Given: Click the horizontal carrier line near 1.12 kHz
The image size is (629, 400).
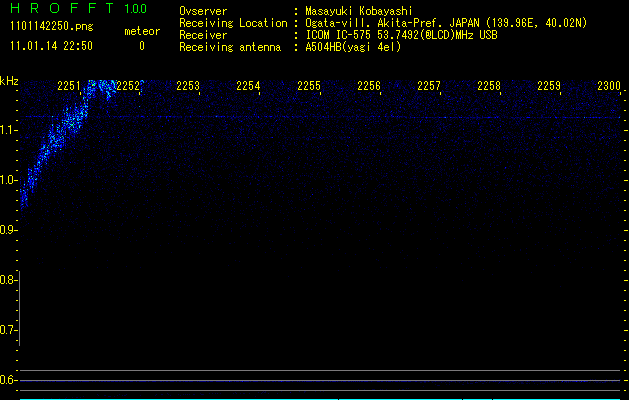Looking at the screenshot, I should [x=320, y=117].
